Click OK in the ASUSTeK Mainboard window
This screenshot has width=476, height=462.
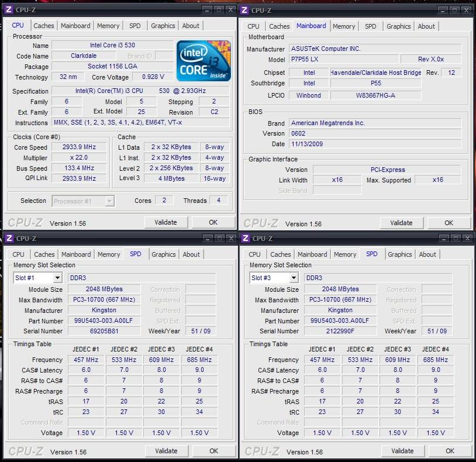(x=449, y=223)
